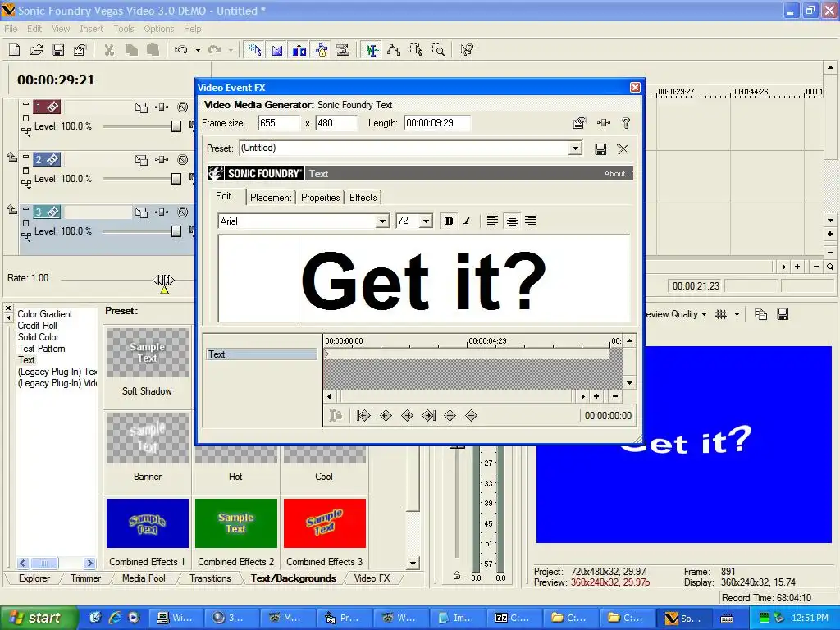Select the Envelope Edit tool

394,50
